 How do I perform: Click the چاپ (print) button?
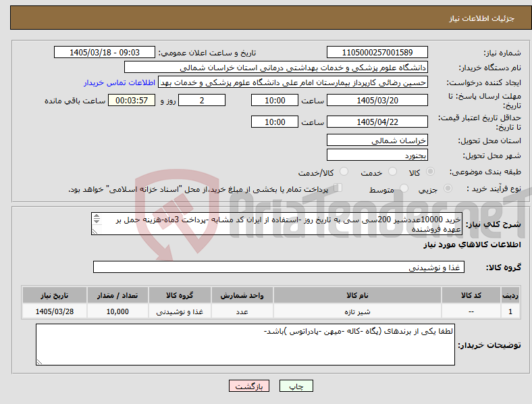click(x=296, y=386)
